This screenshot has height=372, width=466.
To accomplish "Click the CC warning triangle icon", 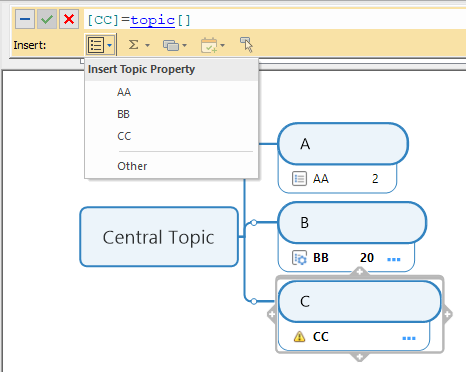I will pos(299,337).
